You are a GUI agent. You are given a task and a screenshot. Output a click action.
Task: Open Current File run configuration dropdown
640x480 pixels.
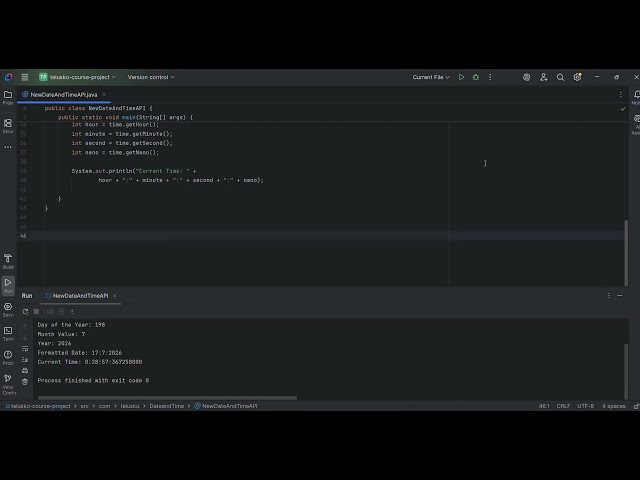point(431,77)
